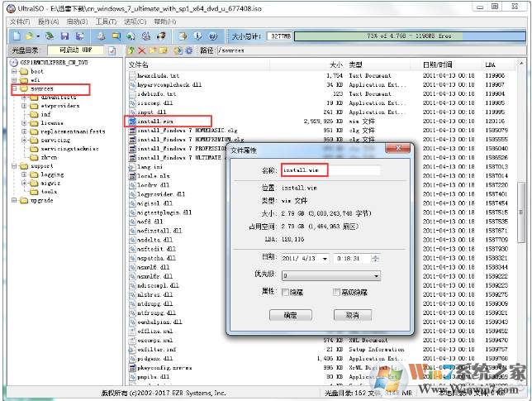Click the Save (floppy disk) toolbar icon
Image resolution: width=532 pixels, height=401 pixels.
[64, 36]
